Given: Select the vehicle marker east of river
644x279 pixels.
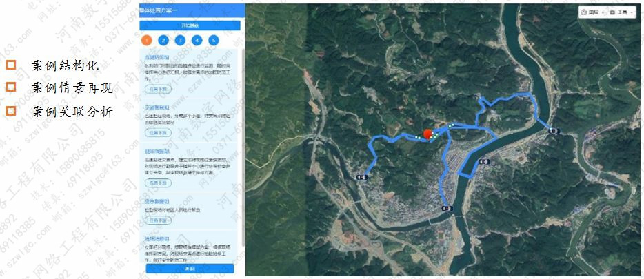Looking at the screenshot, I should click(554, 131).
